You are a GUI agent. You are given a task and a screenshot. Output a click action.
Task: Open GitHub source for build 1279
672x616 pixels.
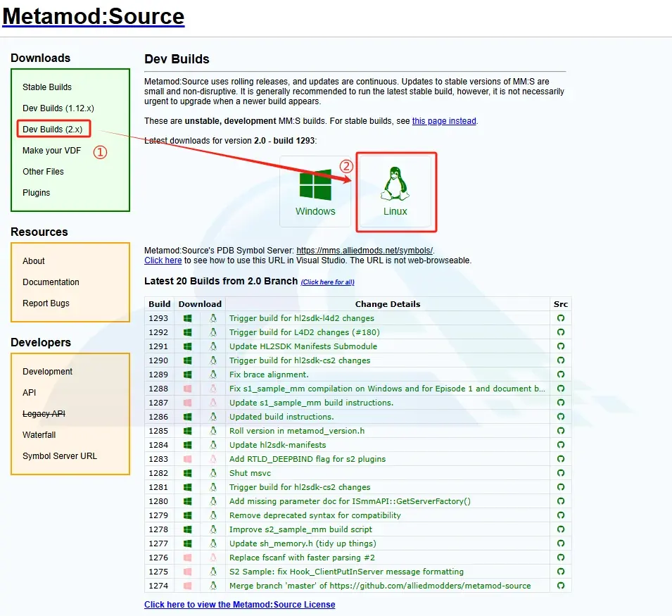point(561,515)
